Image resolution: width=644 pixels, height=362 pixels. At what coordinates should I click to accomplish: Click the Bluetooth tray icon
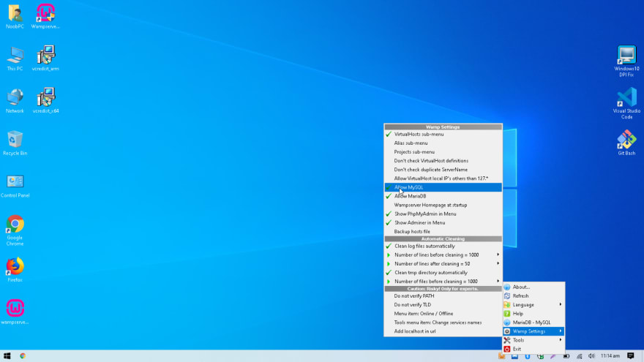[528, 356]
